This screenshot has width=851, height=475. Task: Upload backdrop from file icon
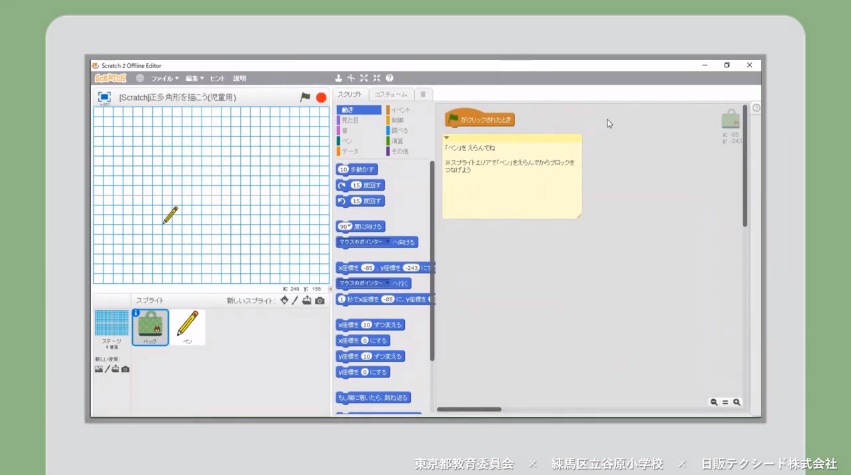pyautogui.click(x=116, y=369)
